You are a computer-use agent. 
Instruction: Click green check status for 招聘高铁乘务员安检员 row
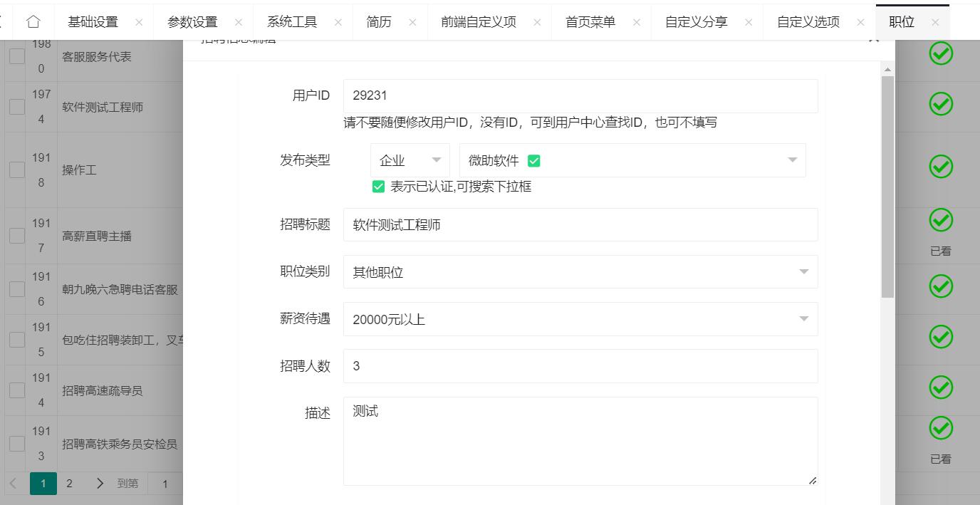(x=941, y=429)
